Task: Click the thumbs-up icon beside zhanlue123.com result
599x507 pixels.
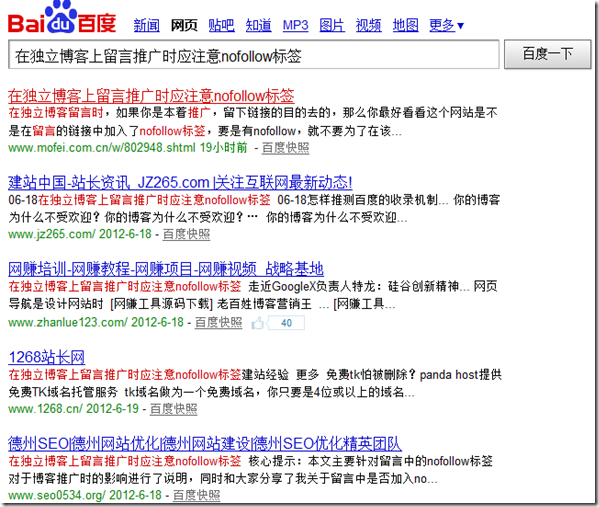Action: point(258,323)
